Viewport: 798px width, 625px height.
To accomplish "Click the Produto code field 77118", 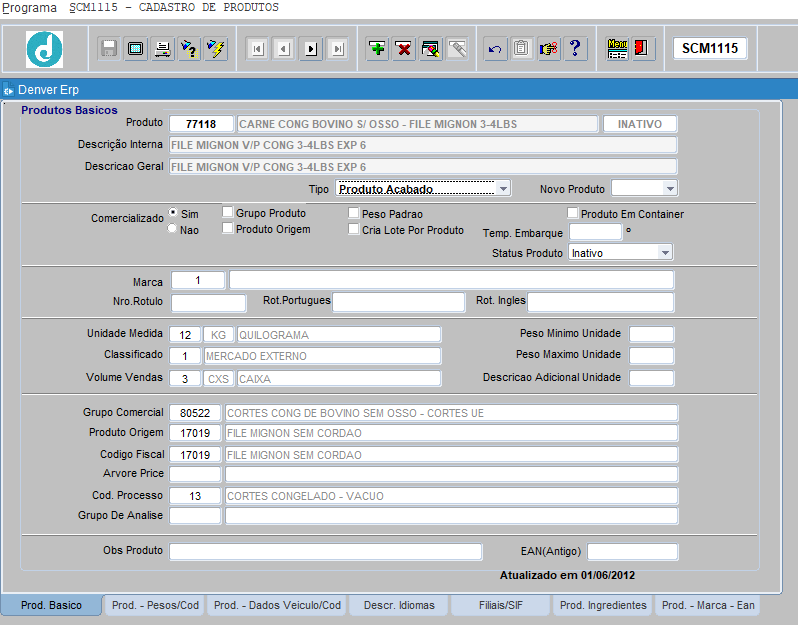I will pyautogui.click(x=201, y=124).
